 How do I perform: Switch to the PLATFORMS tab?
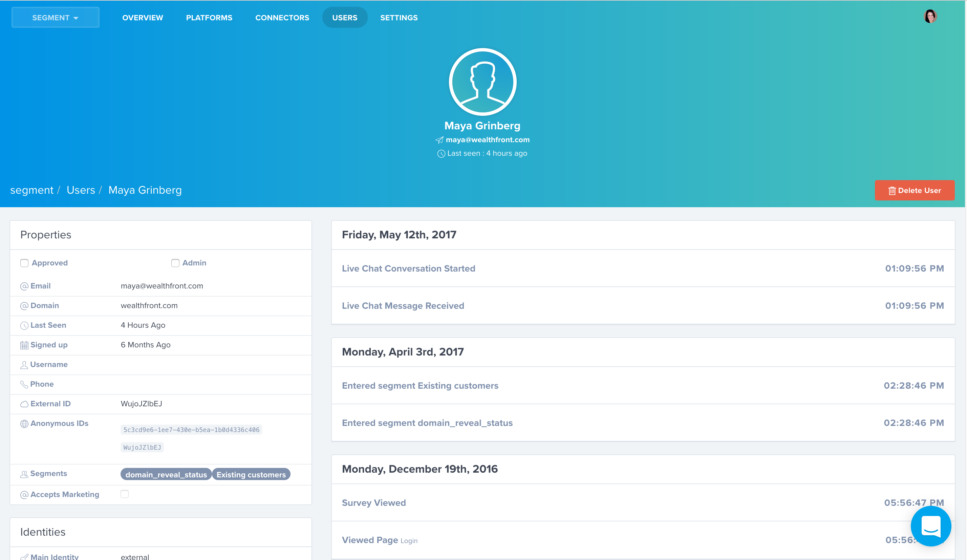pyautogui.click(x=209, y=18)
